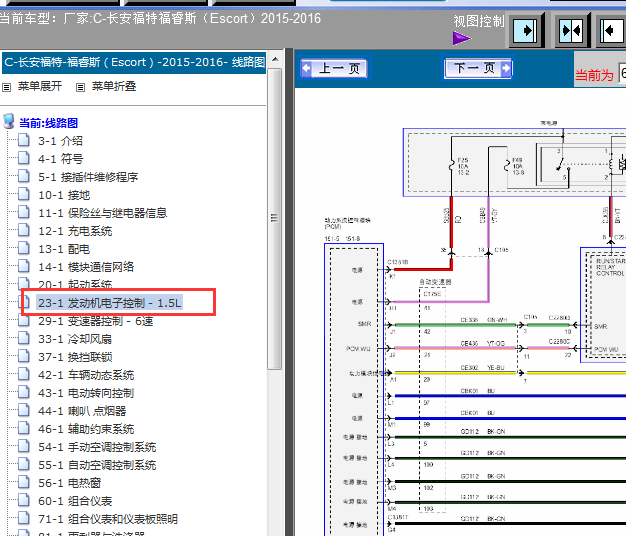The height and width of the screenshot is (536, 626).
Task: Open 20-1 起动系统
Action: [75, 285]
